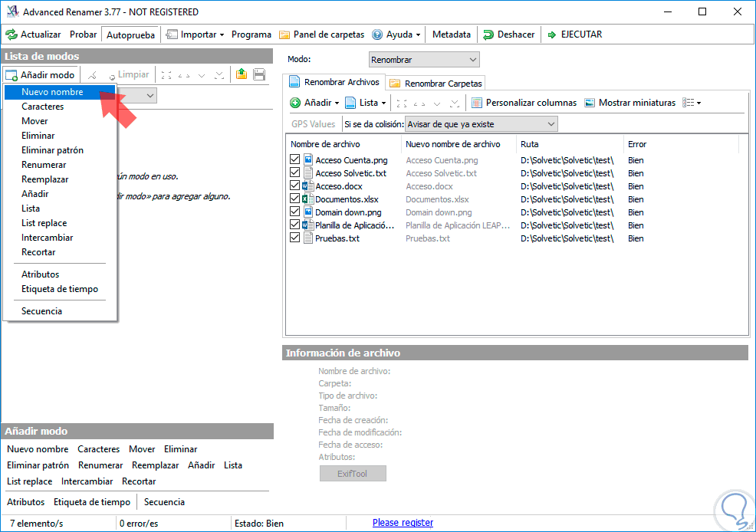Click the Probar toolbar button
The image size is (756, 532).
coord(83,34)
